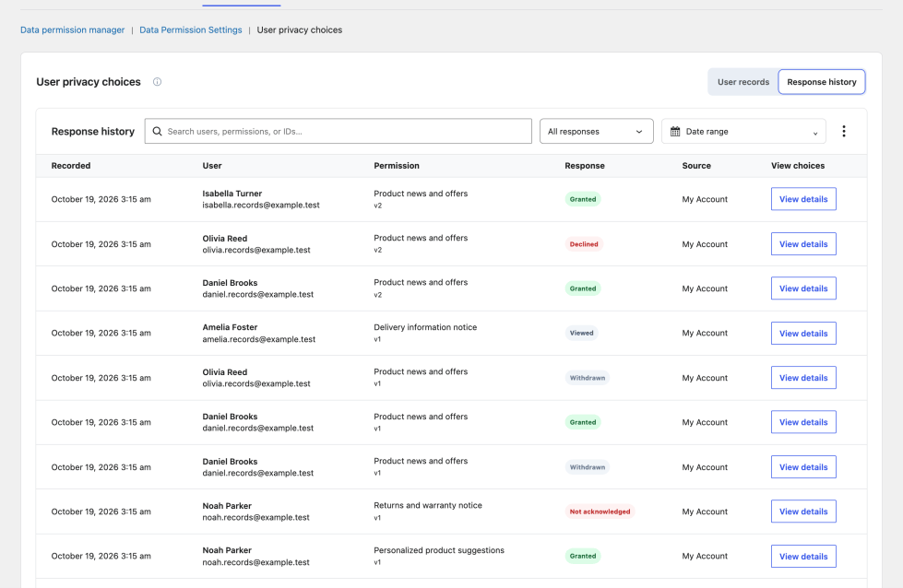Screen dimensions: 903x588
Task: Click Withdrawn badge in Olivia Reed's row
Action: 588,378
